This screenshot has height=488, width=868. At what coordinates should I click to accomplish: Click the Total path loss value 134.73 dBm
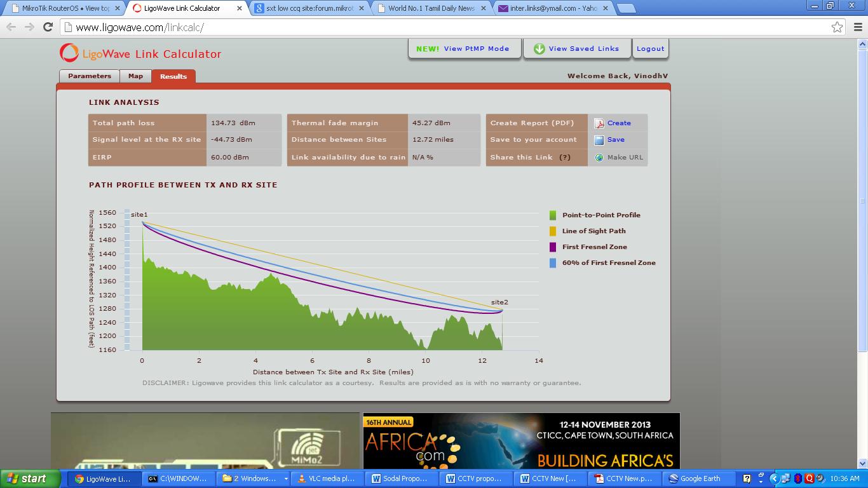coord(233,123)
